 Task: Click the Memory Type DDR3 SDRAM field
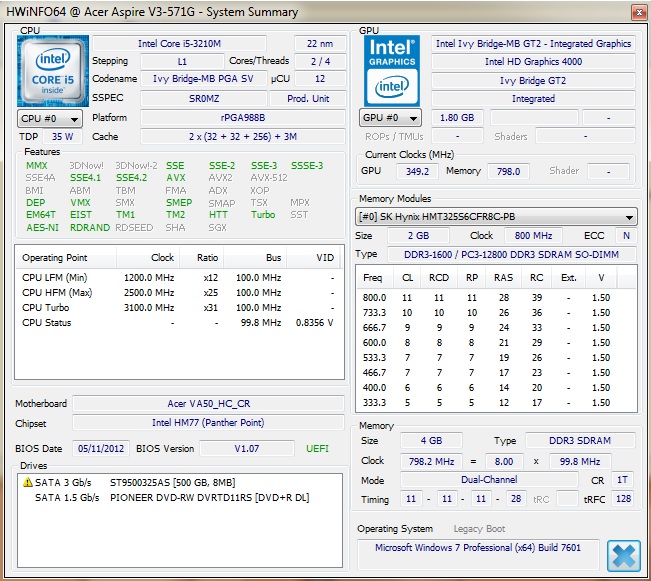click(x=580, y=441)
